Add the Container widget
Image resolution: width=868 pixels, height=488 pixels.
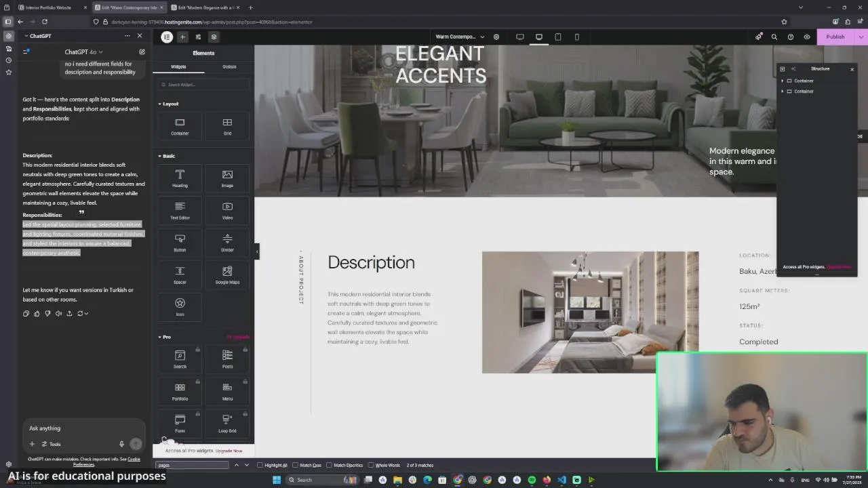tap(180, 126)
